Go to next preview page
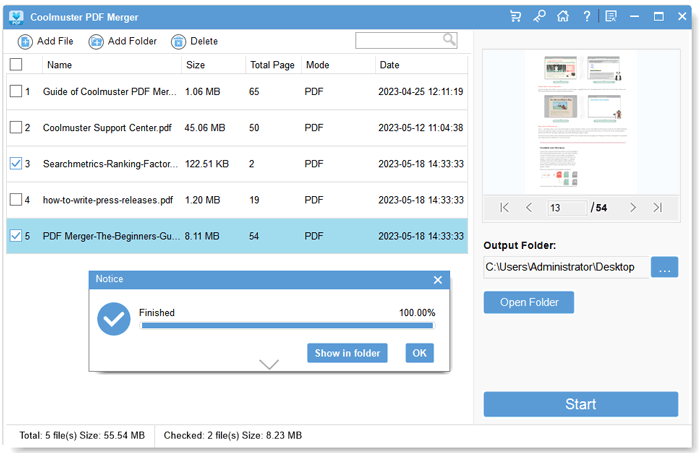 coord(633,207)
